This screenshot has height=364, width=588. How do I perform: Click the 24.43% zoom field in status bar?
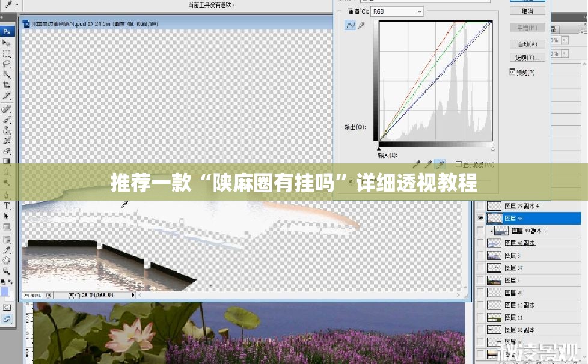[32, 295]
